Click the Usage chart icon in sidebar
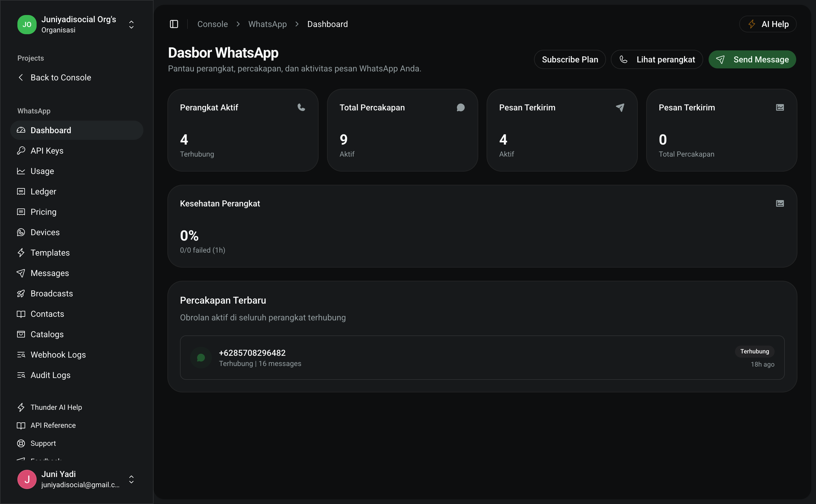The image size is (816, 504). (21, 171)
